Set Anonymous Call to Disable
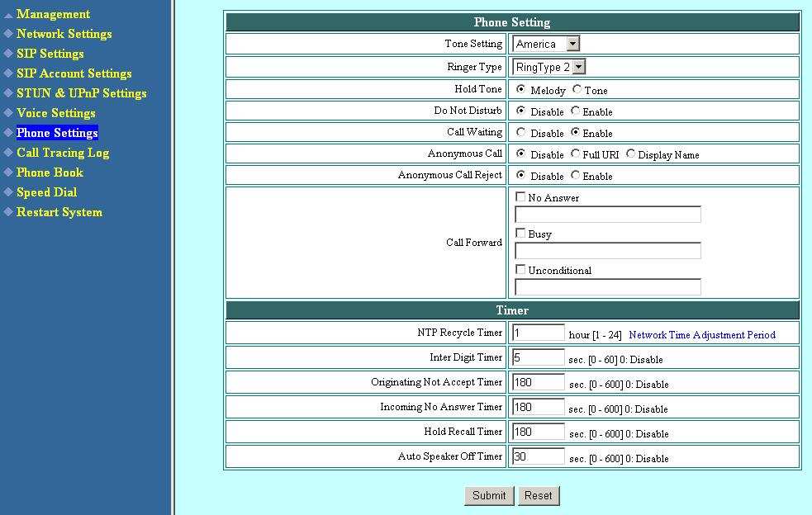Viewport: 812px width, 515px height. point(520,154)
